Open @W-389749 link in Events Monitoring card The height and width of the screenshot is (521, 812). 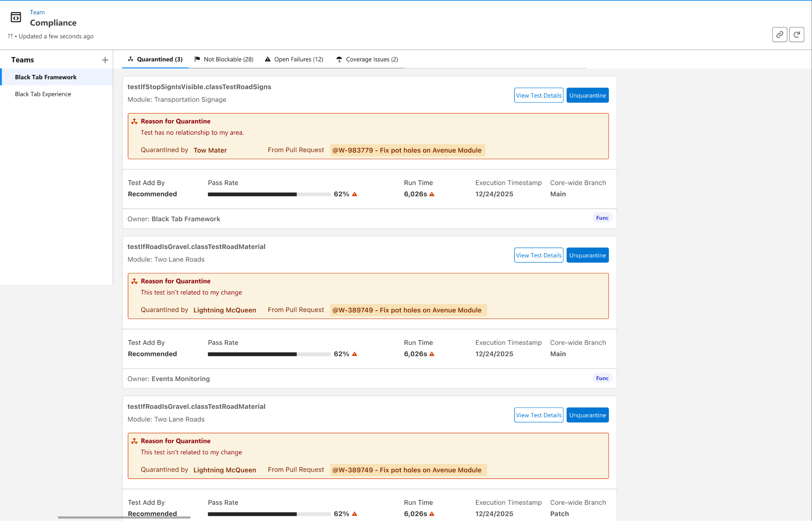pyautogui.click(x=408, y=310)
